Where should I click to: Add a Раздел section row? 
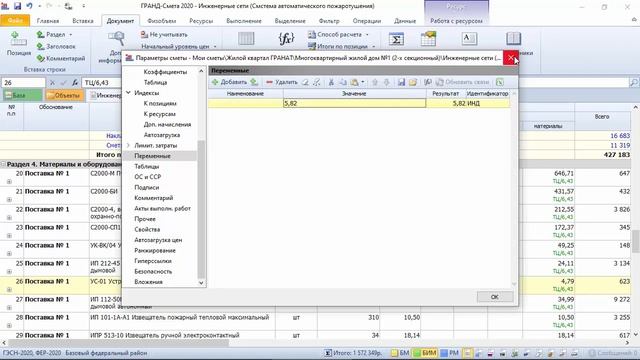[54, 35]
